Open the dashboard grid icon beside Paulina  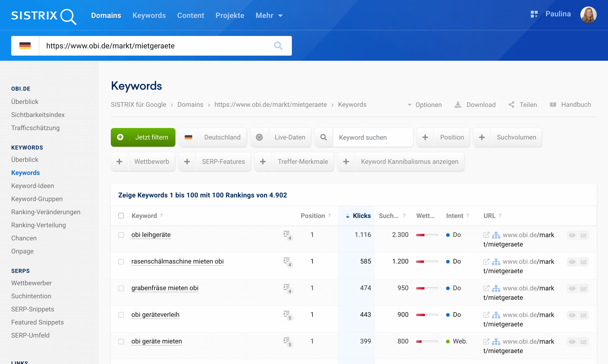coord(534,14)
